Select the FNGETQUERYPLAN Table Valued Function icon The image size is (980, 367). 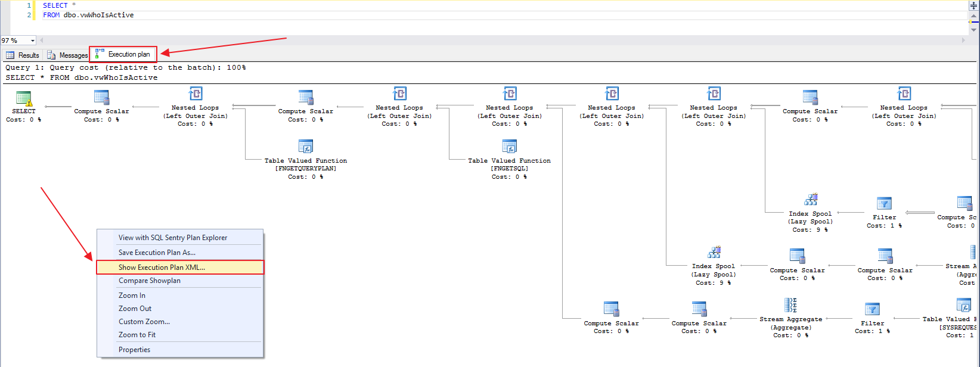click(306, 147)
